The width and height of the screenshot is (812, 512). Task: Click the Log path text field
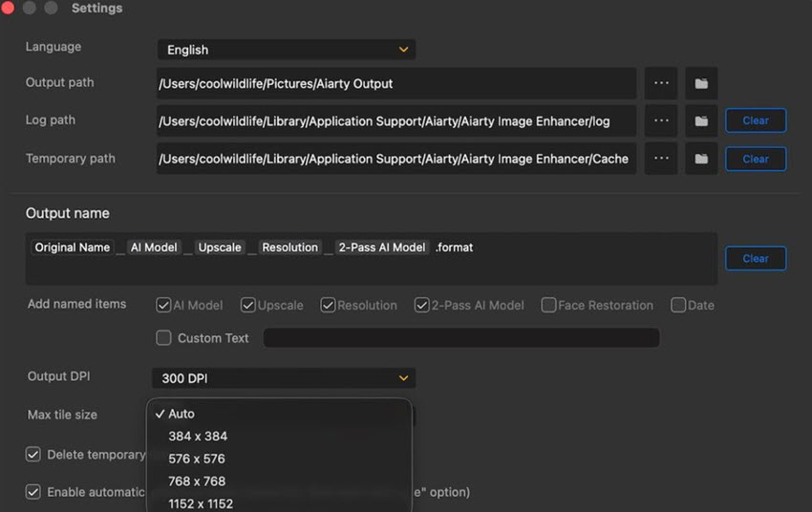tap(396, 121)
